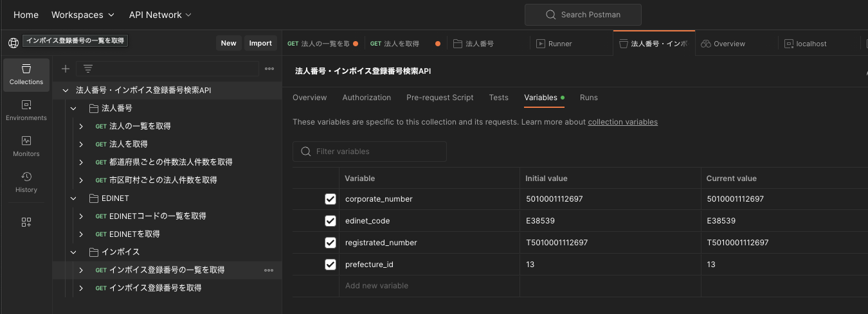Screen dimensions: 868x314
Task: Collapse the EDINET folder
Action: 74,198
